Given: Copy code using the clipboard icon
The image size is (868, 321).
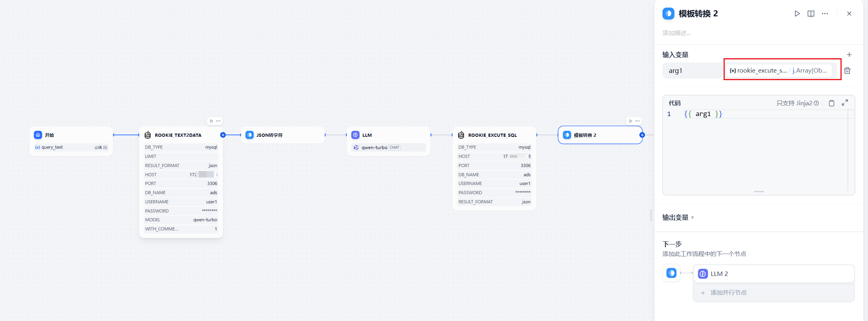Looking at the screenshot, I should pos(832,102).
